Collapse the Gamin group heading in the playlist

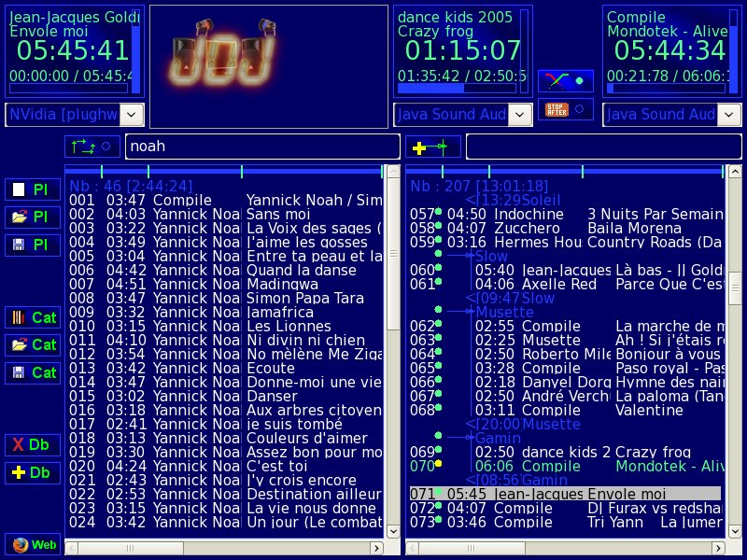(x=498, y=438)
